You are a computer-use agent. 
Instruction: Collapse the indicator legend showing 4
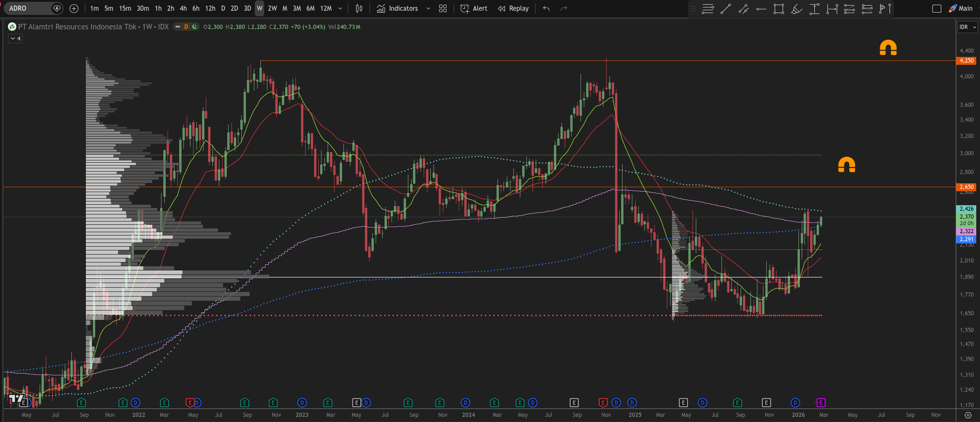click(15, 38)
